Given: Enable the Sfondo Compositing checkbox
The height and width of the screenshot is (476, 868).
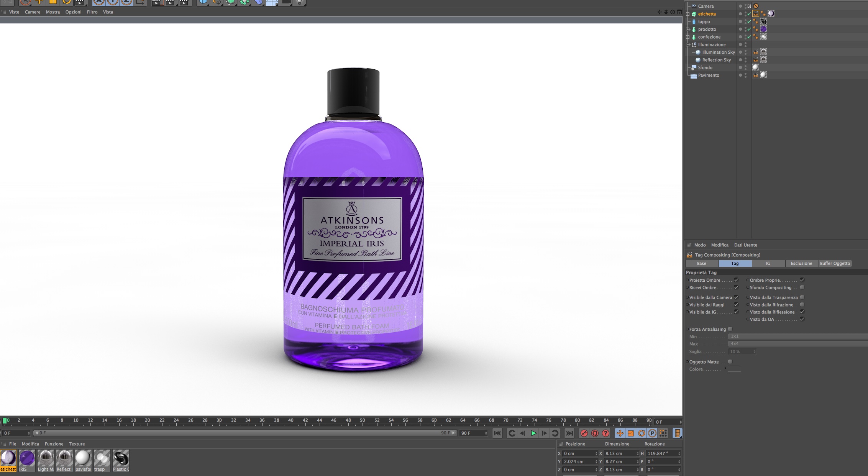Looking at the screenshot, I should coord(802,287).
